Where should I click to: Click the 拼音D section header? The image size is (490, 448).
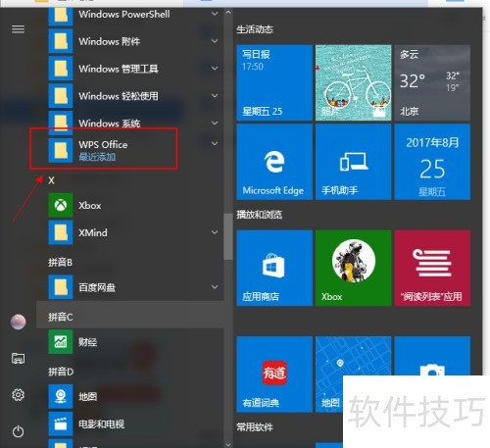pyautogui.click(x=61, y=372)
